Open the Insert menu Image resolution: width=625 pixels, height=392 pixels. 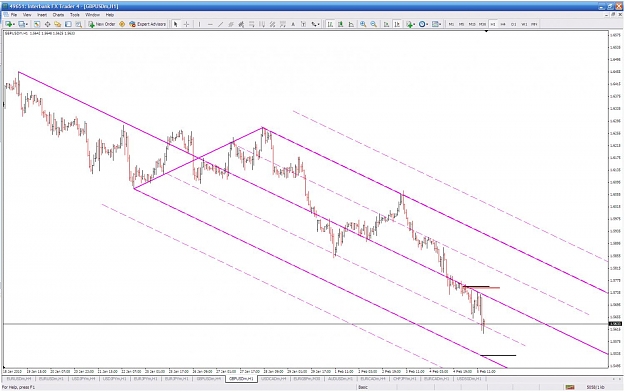click(42, 15)
